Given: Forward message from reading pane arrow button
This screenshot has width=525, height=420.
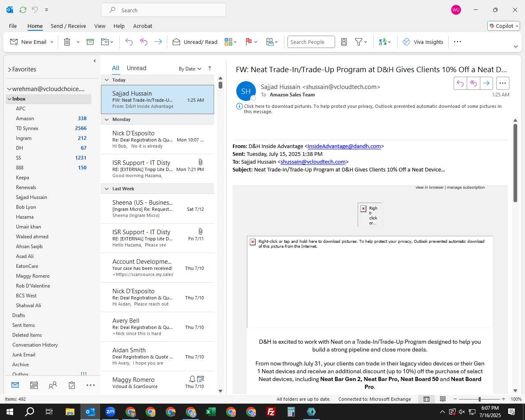Looking at the screenshot, I should pyautogui.click(x=486, y=83).
